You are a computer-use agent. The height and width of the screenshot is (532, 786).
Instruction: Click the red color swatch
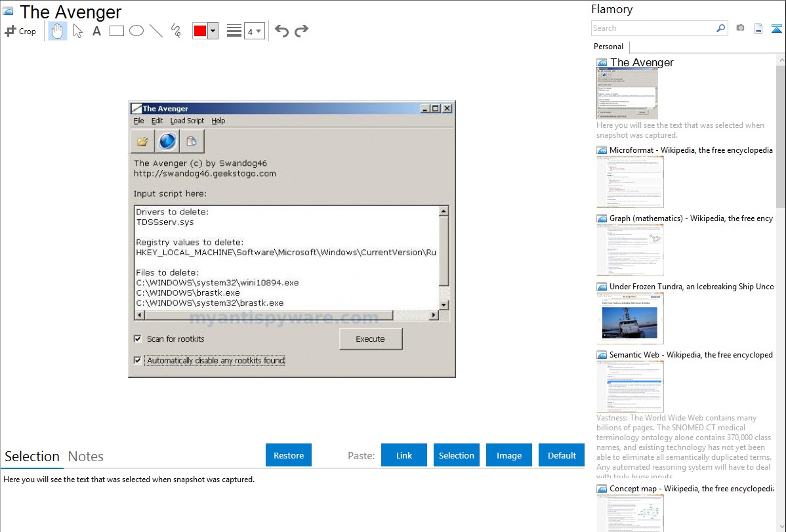click(x=200, y=31)
